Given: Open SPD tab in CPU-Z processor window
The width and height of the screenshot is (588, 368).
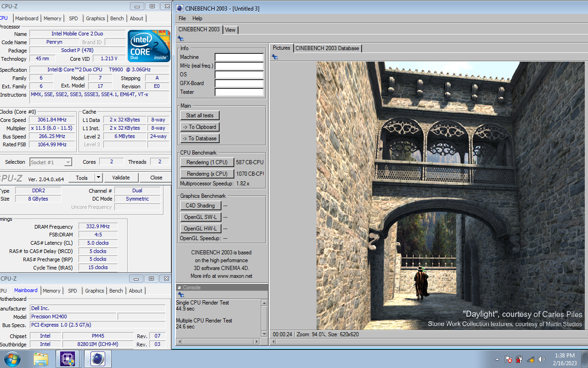Looking at the screenshot, I should coord(73,18).
